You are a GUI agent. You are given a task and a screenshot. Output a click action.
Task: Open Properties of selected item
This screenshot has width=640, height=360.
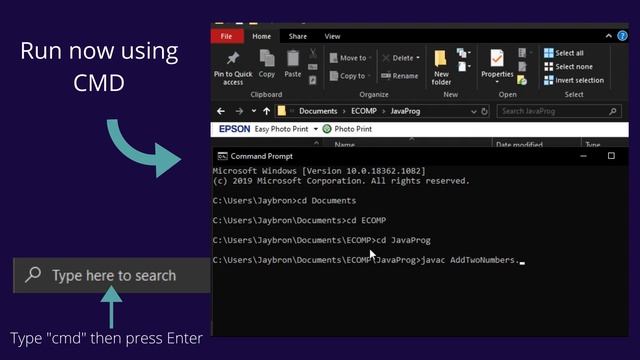tap(497, 64)
